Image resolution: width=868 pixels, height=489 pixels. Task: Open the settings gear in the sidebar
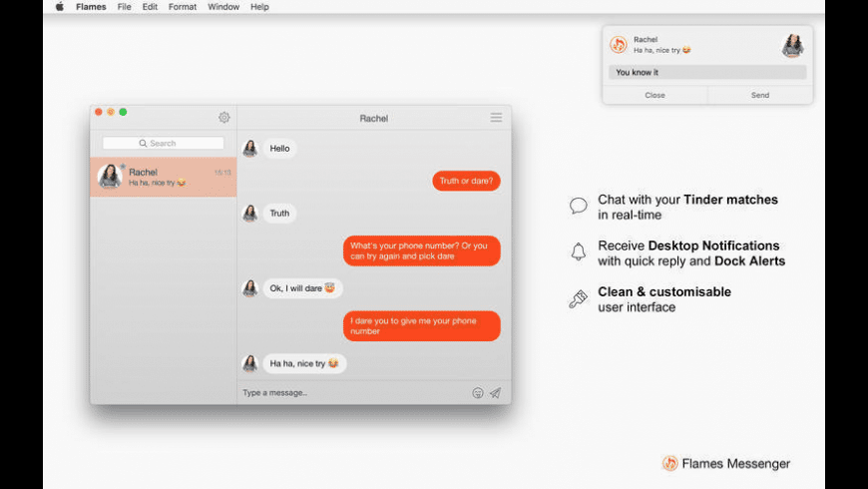coord(224,118)
